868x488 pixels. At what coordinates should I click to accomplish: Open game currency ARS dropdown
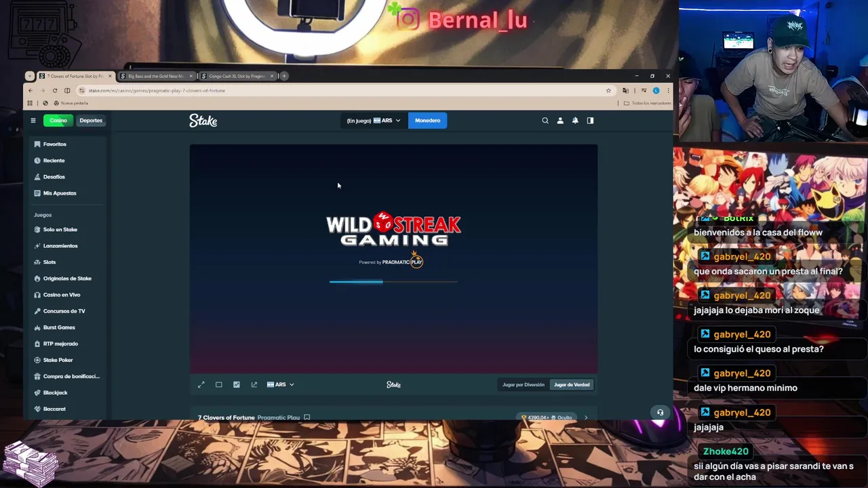click(280, 385)
